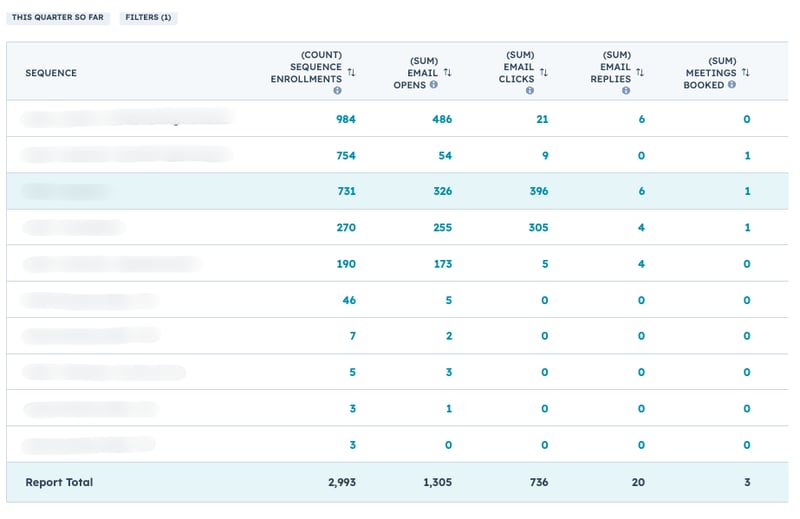
Task: Open email replies value in the 984 row
Action: click(x=641, y=119)
